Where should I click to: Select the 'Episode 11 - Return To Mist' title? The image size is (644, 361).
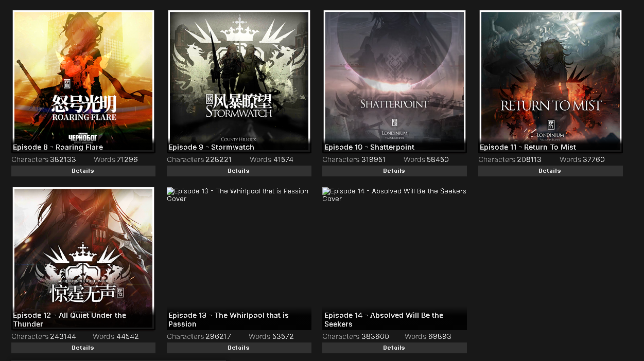click(x=528, y=147)
